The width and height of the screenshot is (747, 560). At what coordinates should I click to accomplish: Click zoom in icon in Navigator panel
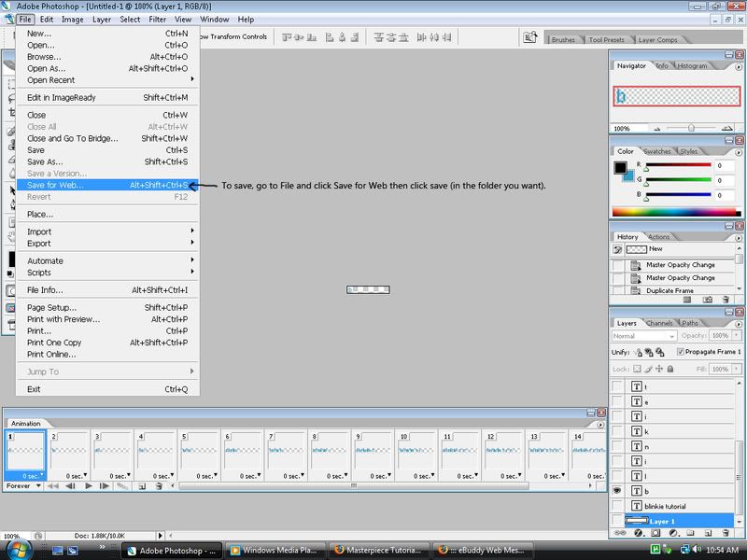(726, 128)
